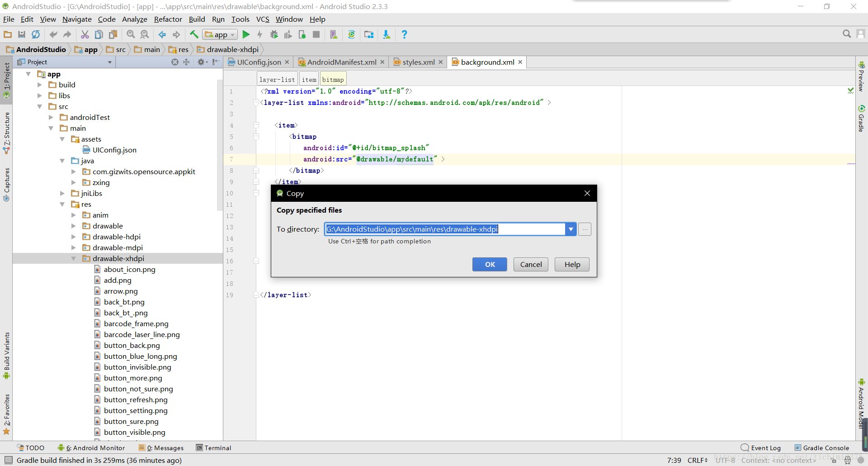This screenshot has height=466, width=868.
Task: Click the Scroll from Source target icon
Action: click(175, 62)
